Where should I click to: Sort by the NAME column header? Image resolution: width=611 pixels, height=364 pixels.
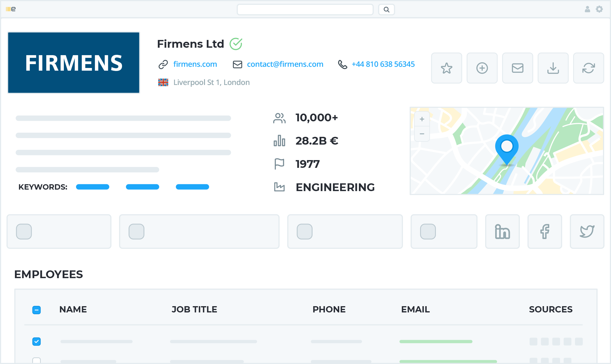coord(73,309)
